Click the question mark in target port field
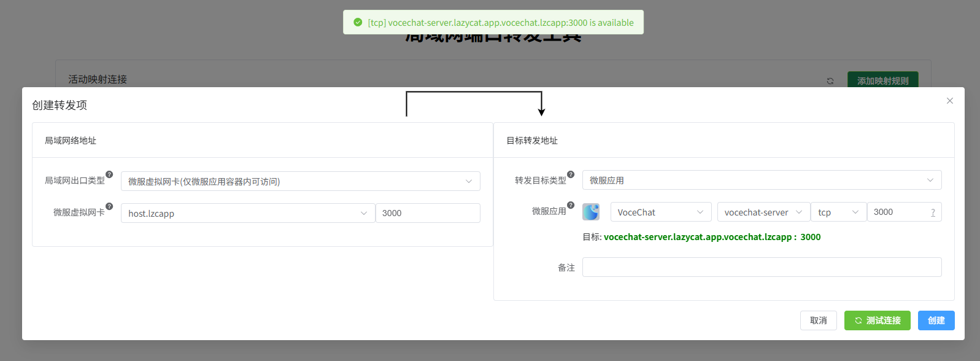 [933, 212]
